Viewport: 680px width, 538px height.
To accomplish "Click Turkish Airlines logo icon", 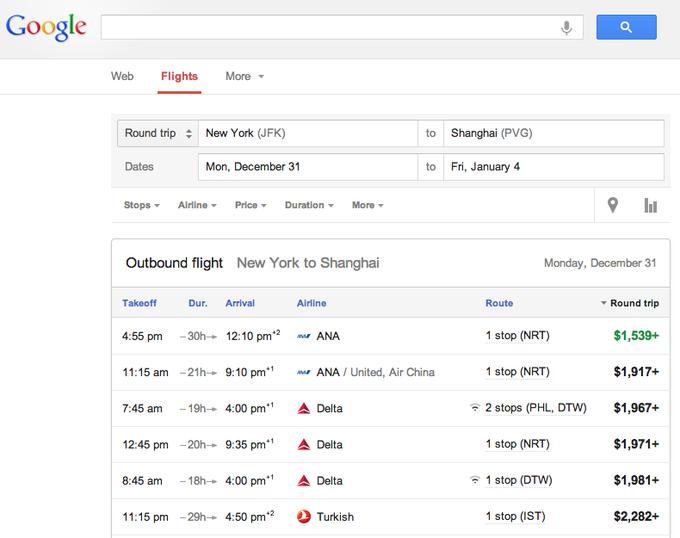I will [x=304, y=516].
